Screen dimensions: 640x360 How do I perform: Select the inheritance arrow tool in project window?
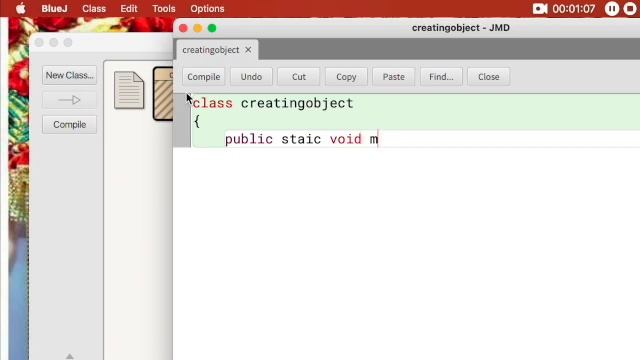[69, 100]
